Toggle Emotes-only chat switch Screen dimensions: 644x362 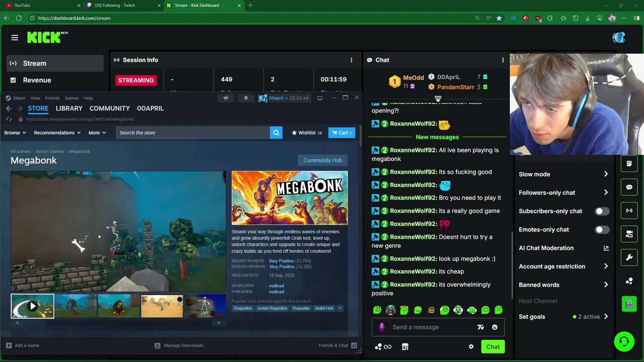(x=602, y=230)
